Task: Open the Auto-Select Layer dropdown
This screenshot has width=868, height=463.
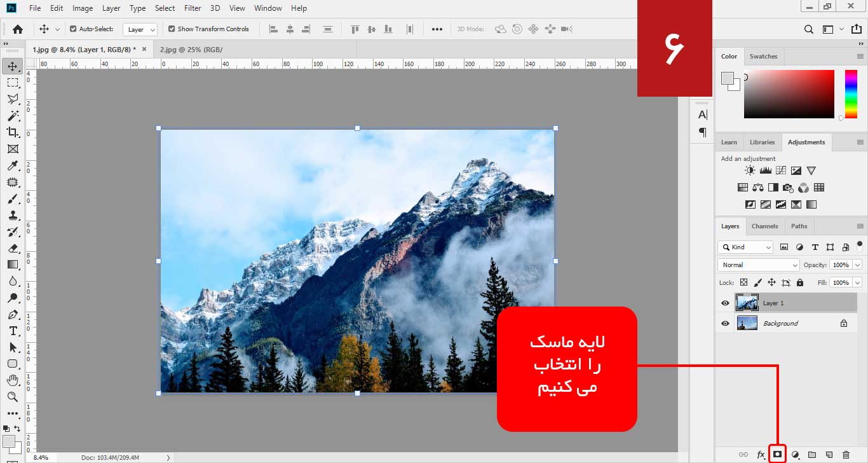Action: pyautogui.click(x=140, y=29)
